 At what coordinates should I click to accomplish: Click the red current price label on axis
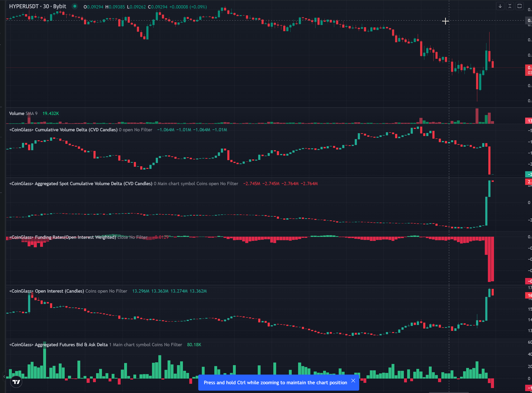click(x=529, y=70)
